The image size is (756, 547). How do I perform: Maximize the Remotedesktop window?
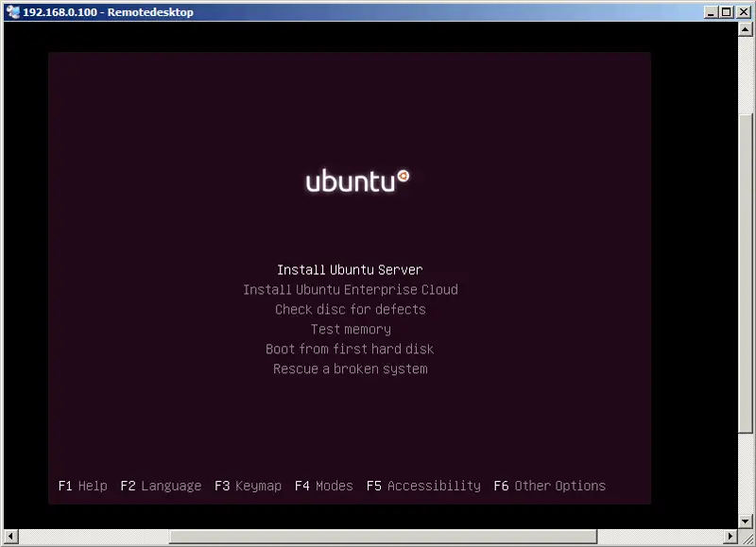click(726, 12)
